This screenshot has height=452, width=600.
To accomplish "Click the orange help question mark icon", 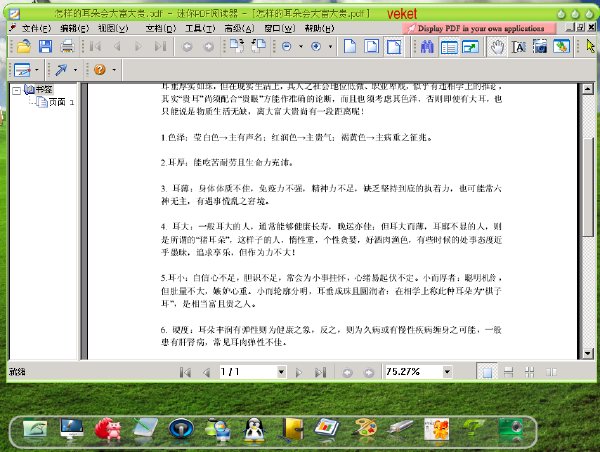I will (x=100, y=70).
